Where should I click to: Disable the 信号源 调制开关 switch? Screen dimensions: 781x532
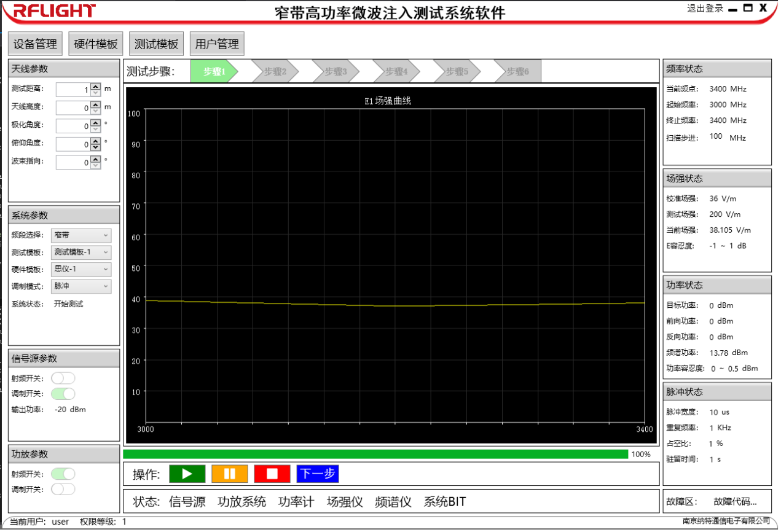coord(63,394)
